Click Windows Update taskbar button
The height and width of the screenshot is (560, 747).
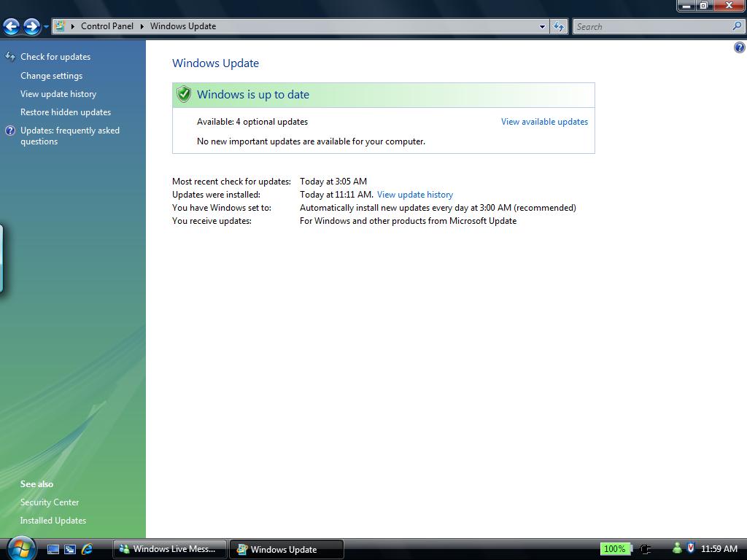tap(286, 549)
